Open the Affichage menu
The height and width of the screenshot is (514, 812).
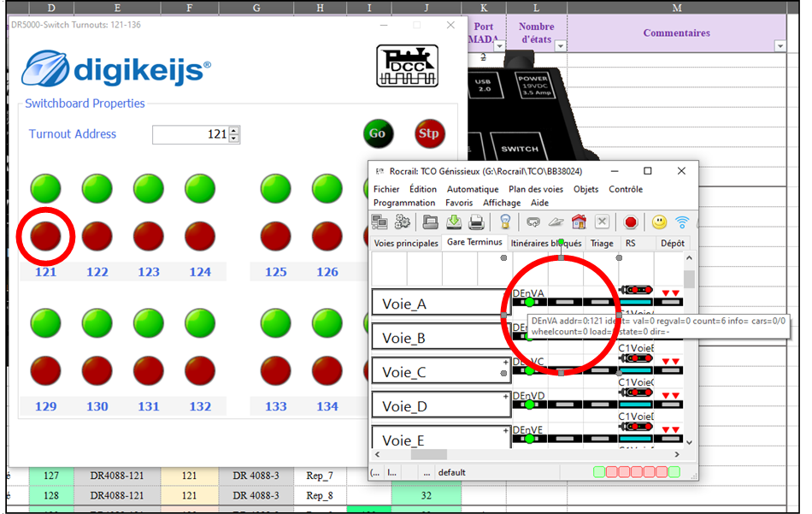click(x=501, y=203)
